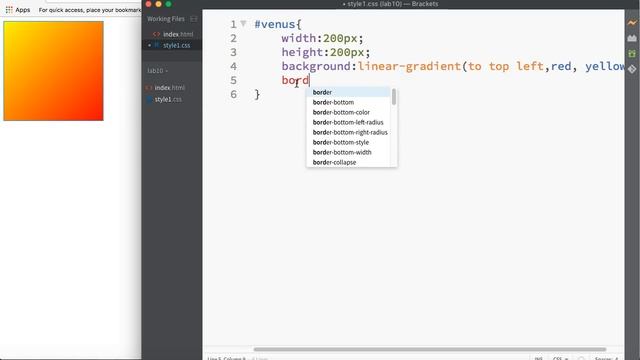Viewport: 640px width, 360px height.
Task: Click the cursor position info in status bar
Action: pyautogui.click(x=227, y=358)
